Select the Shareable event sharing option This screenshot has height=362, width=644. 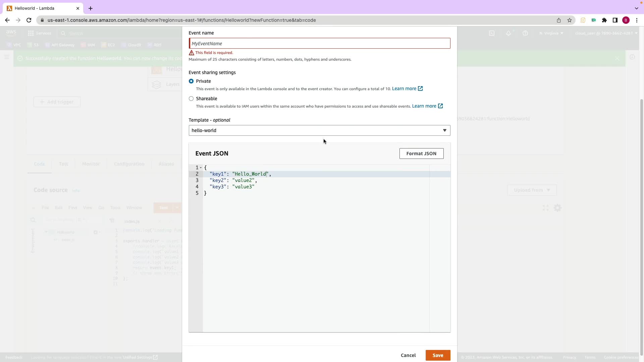click(191, 99)
